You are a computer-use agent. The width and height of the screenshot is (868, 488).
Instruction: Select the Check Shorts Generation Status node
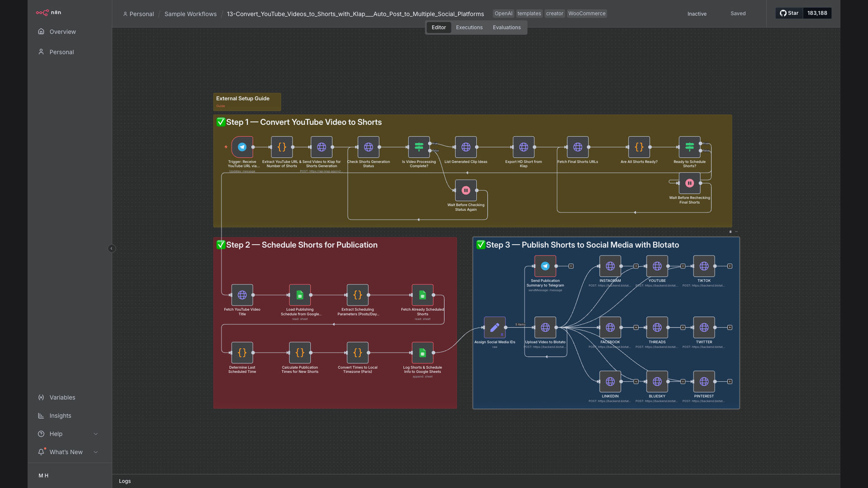[368, 147]
